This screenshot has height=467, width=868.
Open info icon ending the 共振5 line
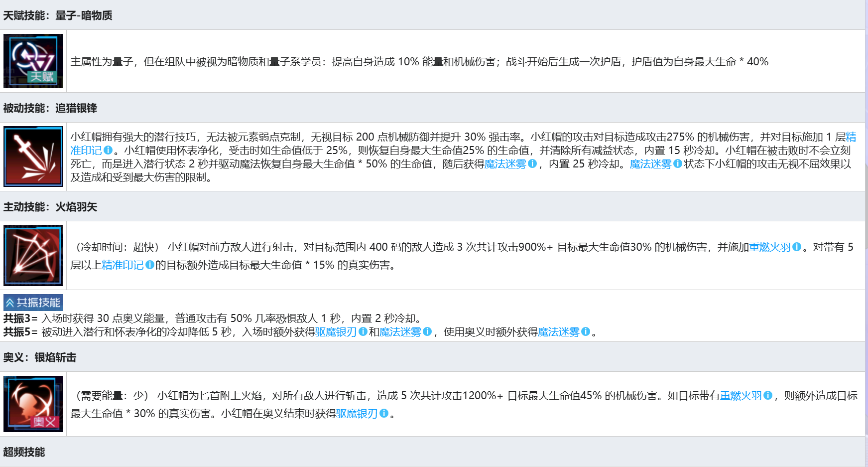(586, 331)
